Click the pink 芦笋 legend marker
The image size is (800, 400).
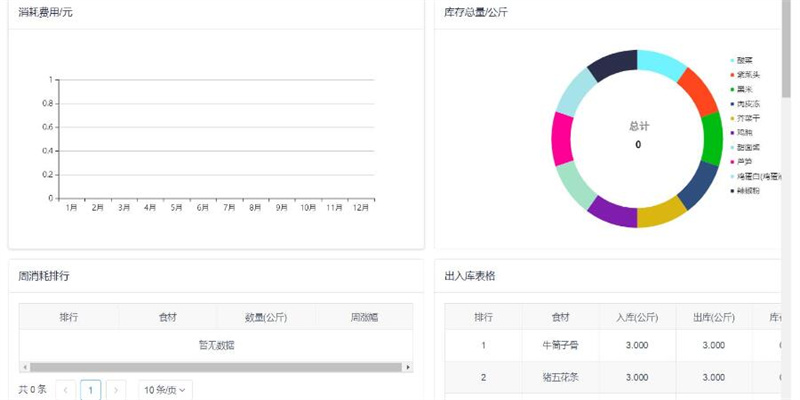click(733, 161)
